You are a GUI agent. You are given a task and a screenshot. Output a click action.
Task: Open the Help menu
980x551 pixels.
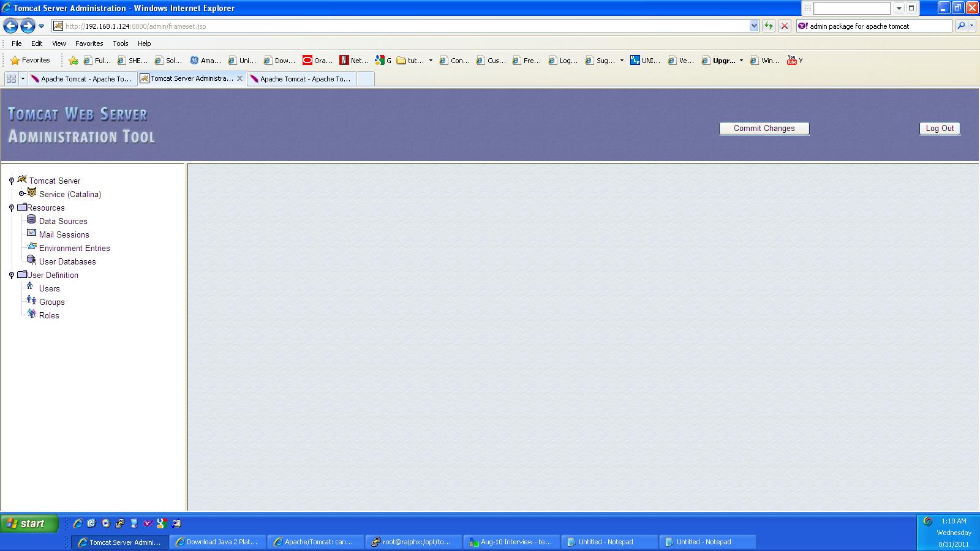[x=145, y=43]
